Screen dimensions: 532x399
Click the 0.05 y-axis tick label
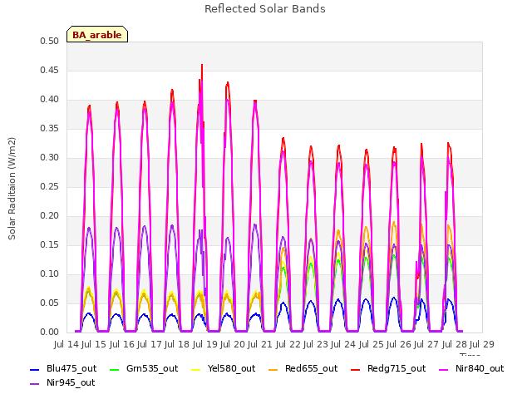click(x=50, y=303)
